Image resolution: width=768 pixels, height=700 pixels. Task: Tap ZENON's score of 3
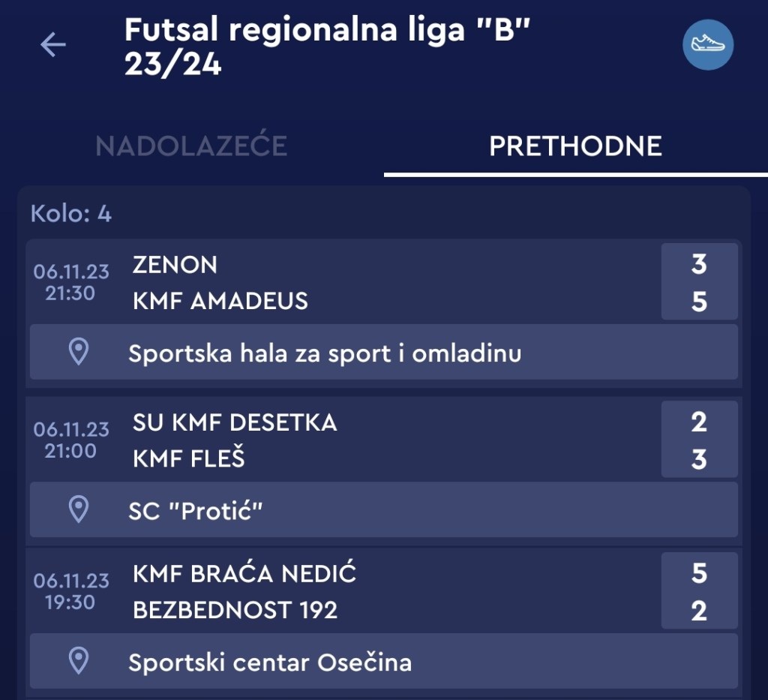[x=699, y=265]
